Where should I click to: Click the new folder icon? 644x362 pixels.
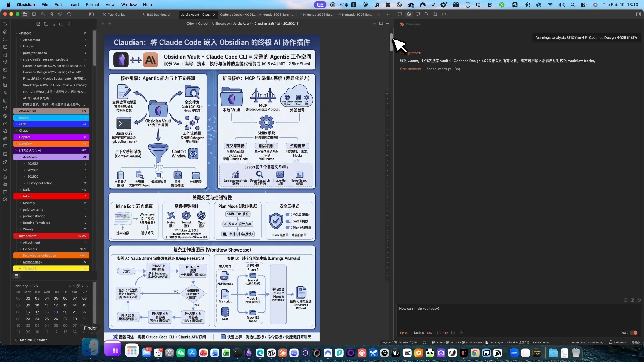(x=46, y=24)
